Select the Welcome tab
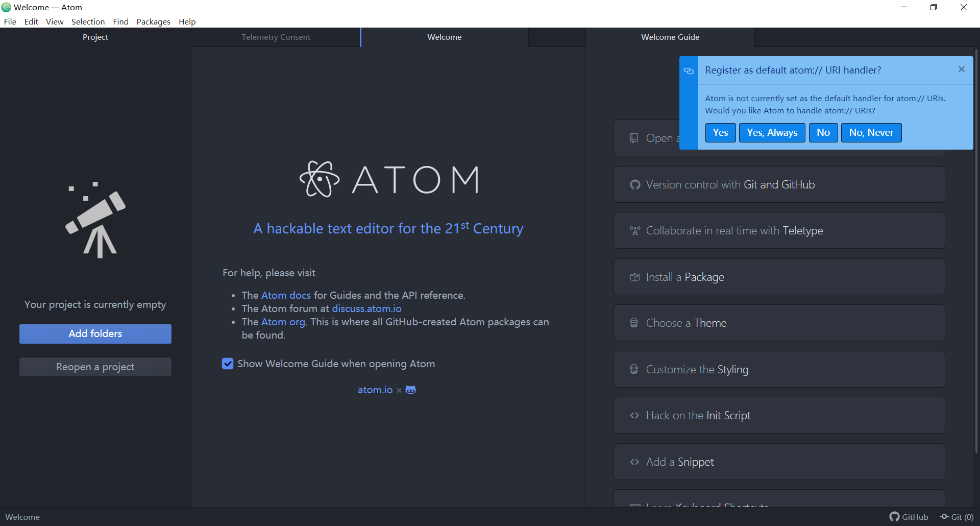The image size is (980, 526). pyautogui.click(x=444, y=37)
